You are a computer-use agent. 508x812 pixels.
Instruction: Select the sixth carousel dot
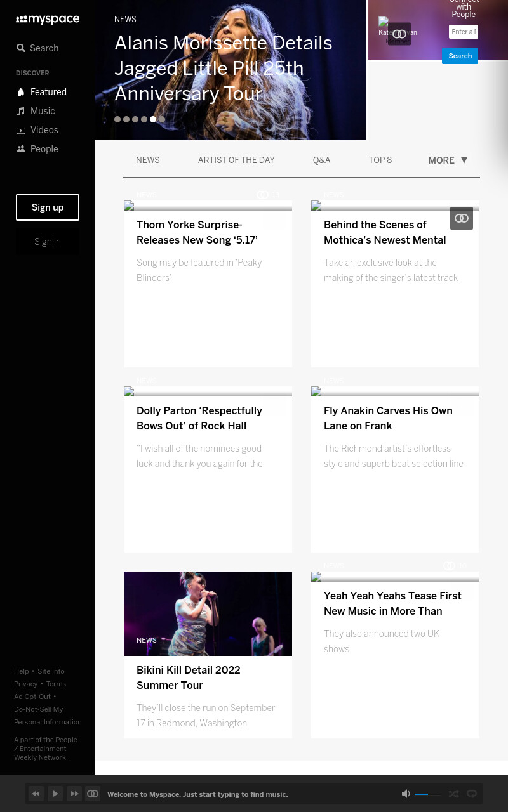click(x=162, y=119)
